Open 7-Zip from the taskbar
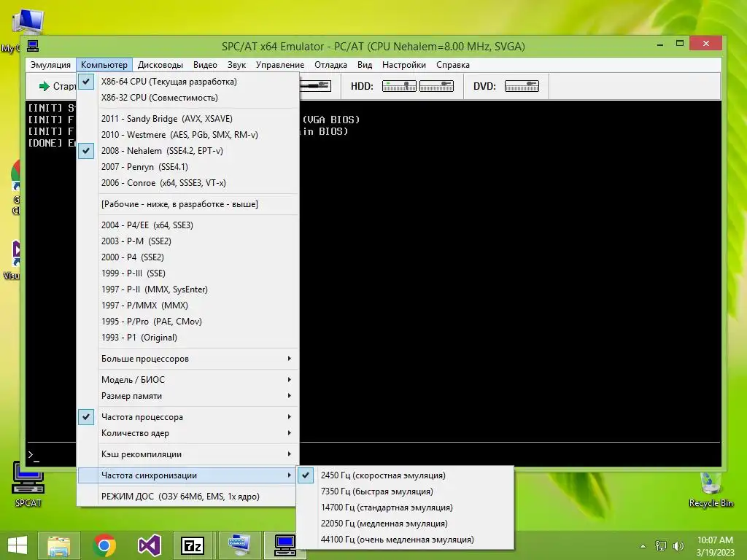The width and height of the screenshot is (747, 560). pyautogui.click(x=193, y=545)
